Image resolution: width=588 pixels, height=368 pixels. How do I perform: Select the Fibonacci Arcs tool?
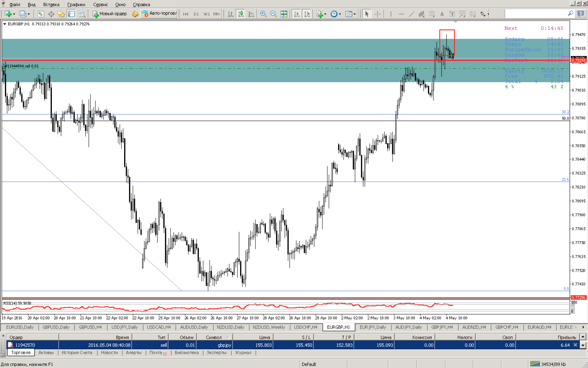click(462, 14)
